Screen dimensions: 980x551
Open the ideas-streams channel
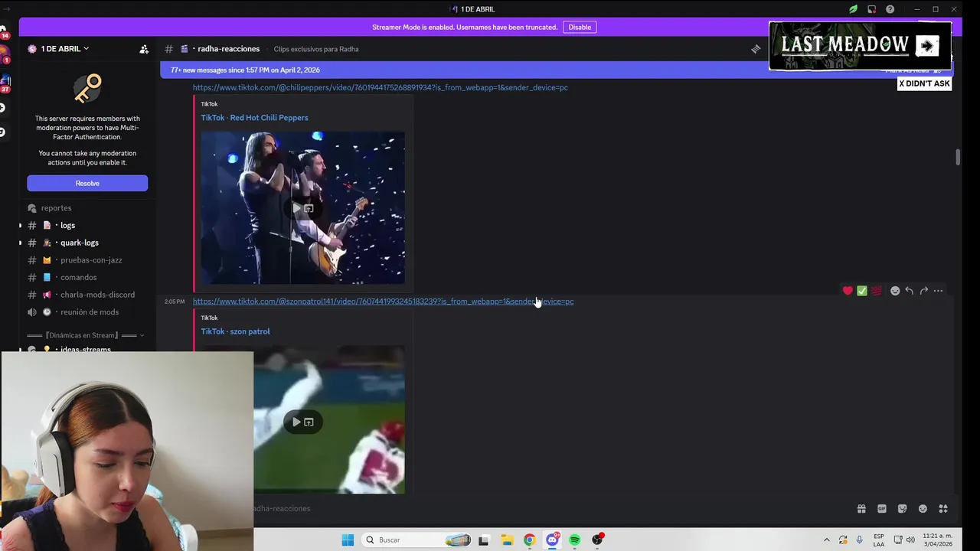85,349
